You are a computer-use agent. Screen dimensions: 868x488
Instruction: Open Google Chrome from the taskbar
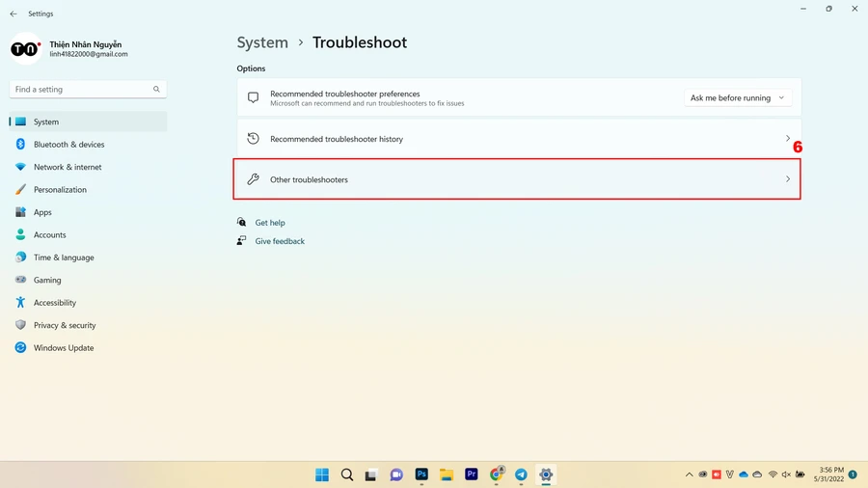pyautogui.click(x=497, y=474)
